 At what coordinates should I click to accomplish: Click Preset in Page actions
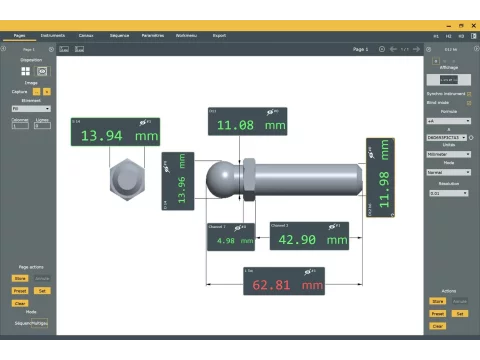[x=20, y=291]
